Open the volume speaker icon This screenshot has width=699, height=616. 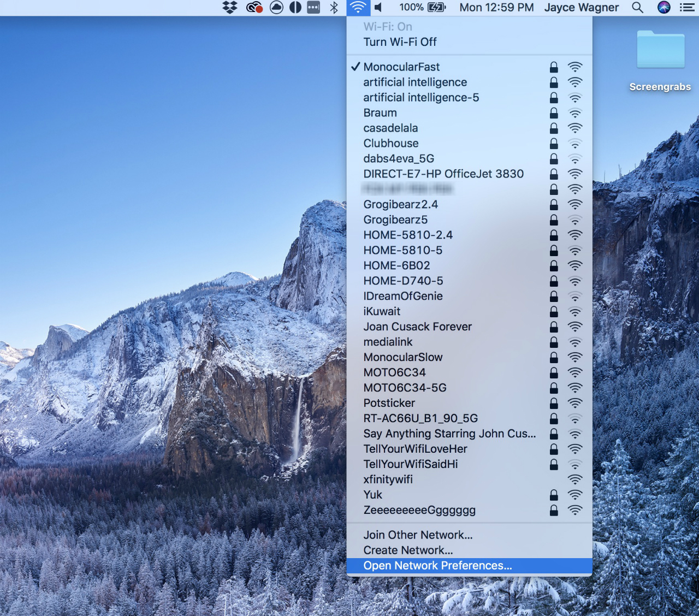pyautogui.click(x=378, y=8)
